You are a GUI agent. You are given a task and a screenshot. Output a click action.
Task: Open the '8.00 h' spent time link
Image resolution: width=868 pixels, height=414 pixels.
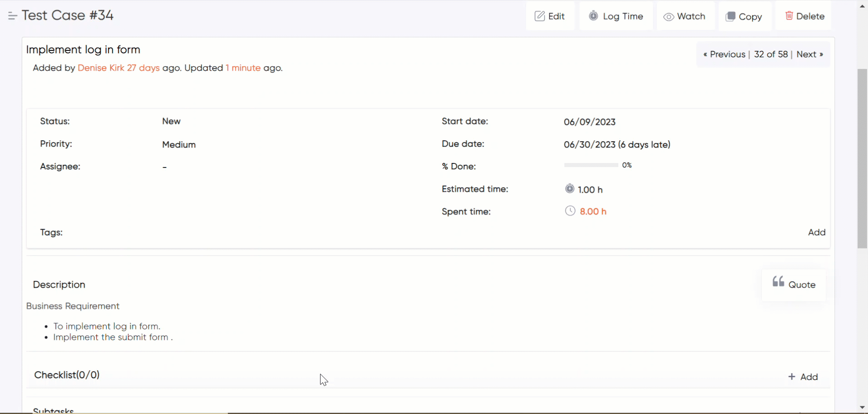pos(593,211)
